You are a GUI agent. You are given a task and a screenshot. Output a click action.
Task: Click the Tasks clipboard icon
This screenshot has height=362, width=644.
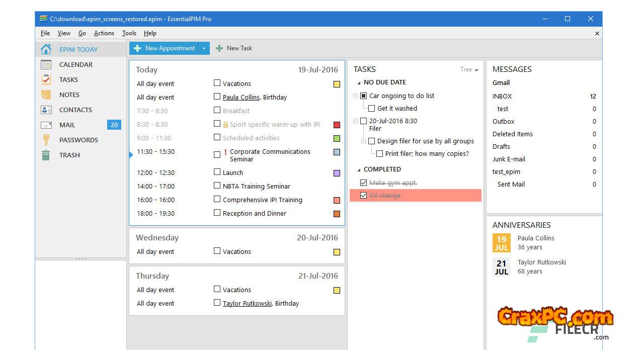[46, 79]
